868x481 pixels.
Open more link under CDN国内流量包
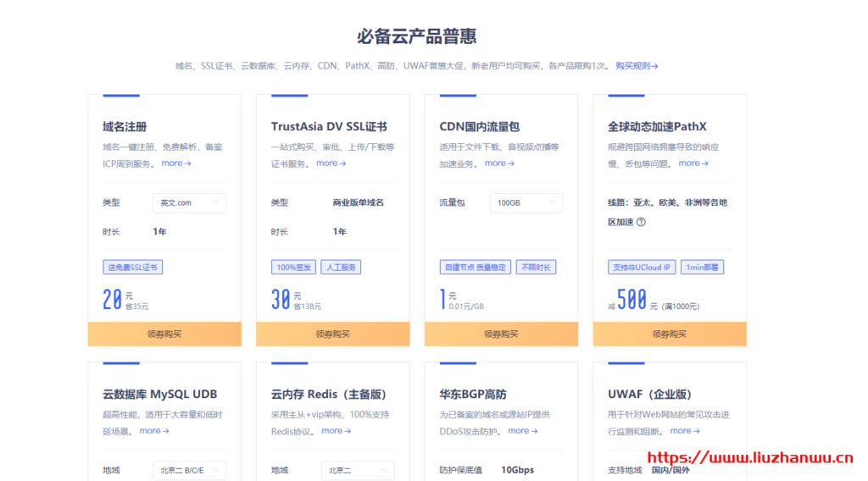point(499,163)
